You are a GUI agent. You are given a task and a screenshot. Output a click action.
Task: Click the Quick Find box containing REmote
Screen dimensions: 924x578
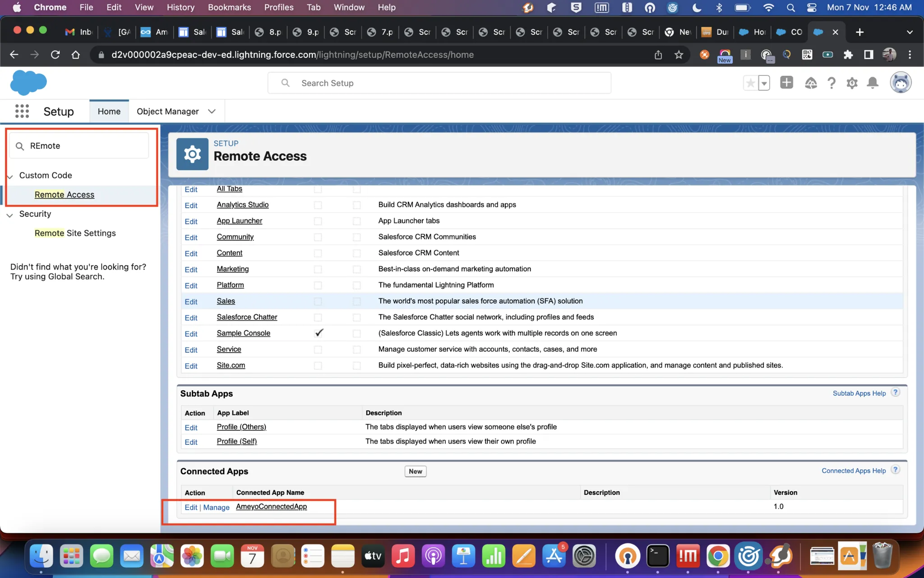tap(79, 146)
